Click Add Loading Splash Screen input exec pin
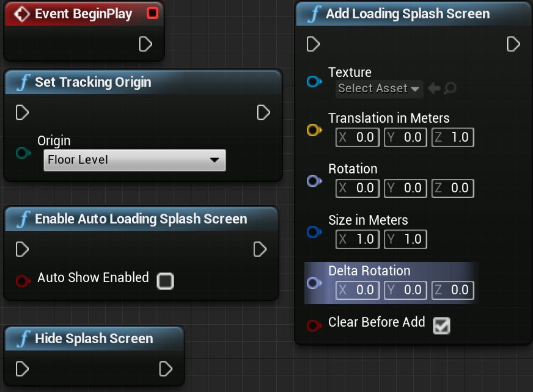Image resolution: width=533 pixels, height=392 pixels. (313, 44)
